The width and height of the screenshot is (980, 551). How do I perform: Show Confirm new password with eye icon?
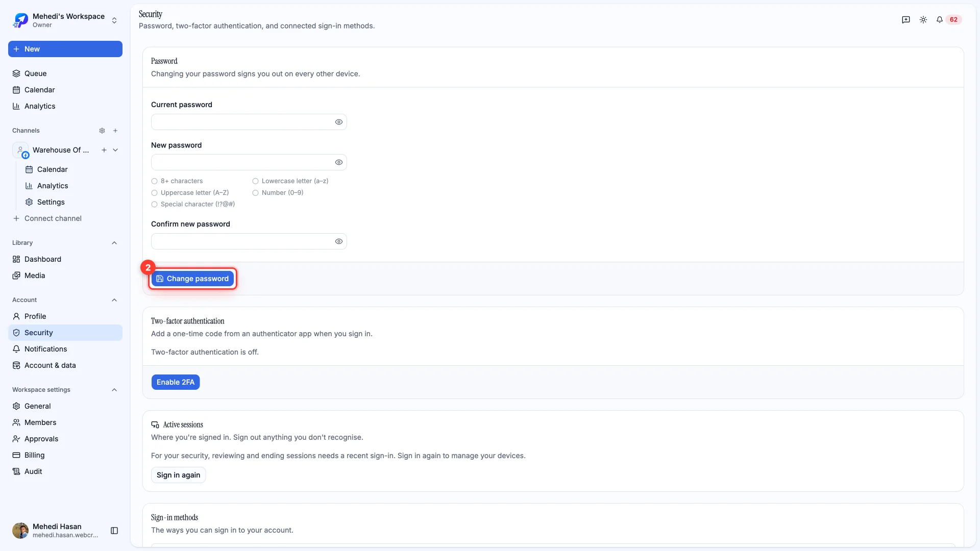[339, 241]
